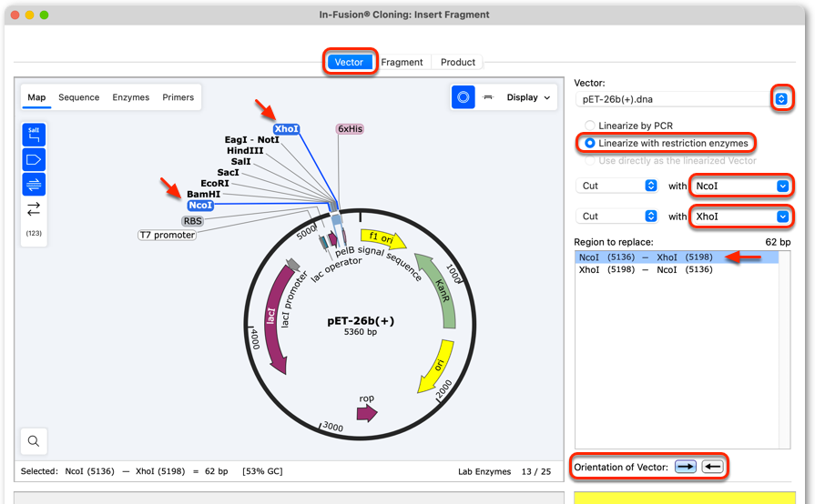Click the rop feature arrow

367,413
